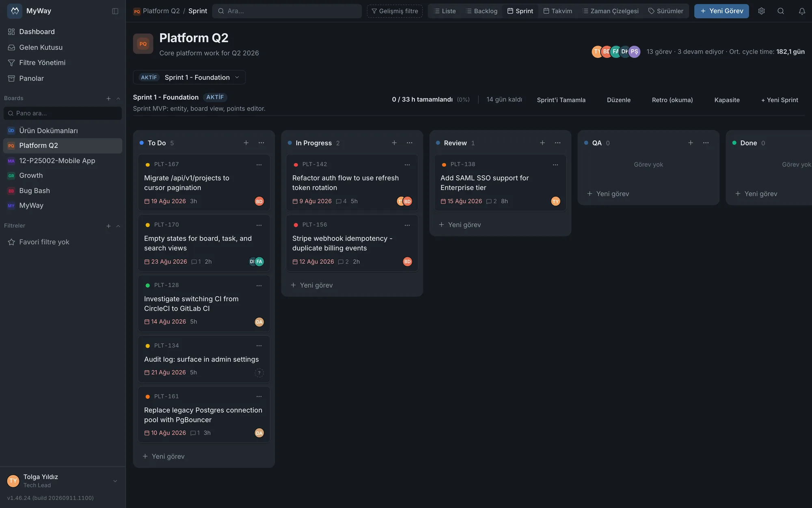This screenshot has width=812, height=508.
Task: Open Zaman Çizelgesi view
Action: click(x=610, y=11)
